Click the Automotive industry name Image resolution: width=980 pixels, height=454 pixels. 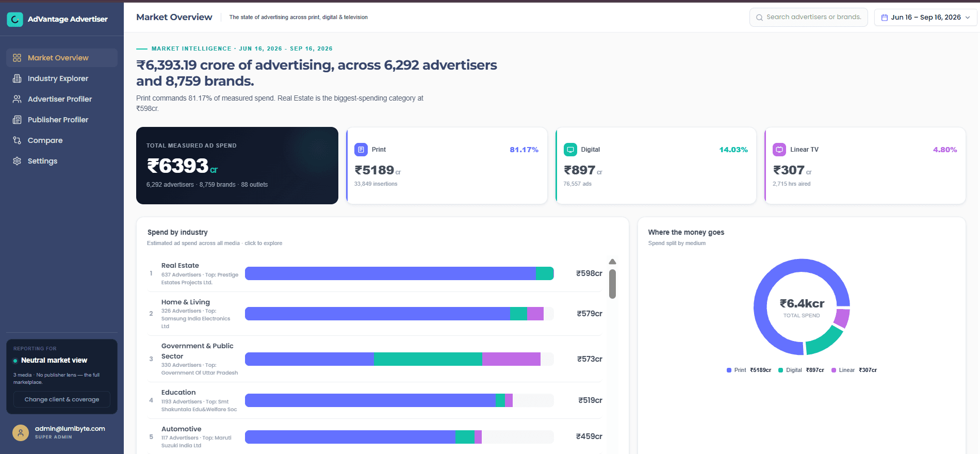181,429
